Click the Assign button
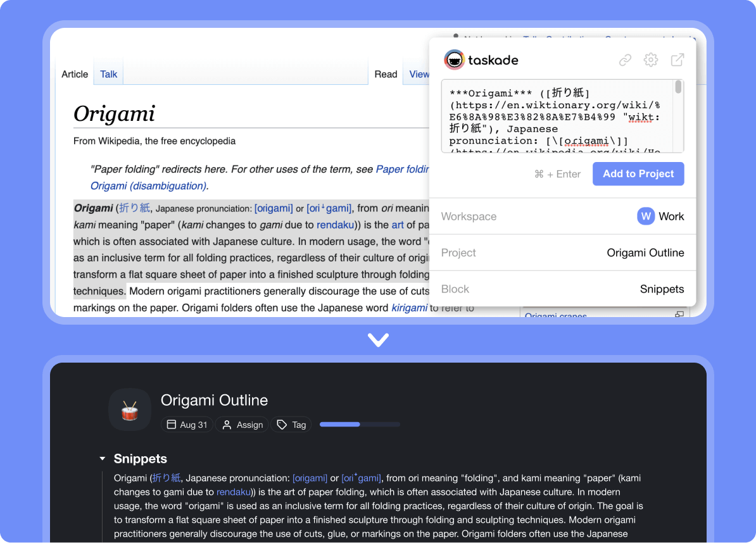 [242, 425]
